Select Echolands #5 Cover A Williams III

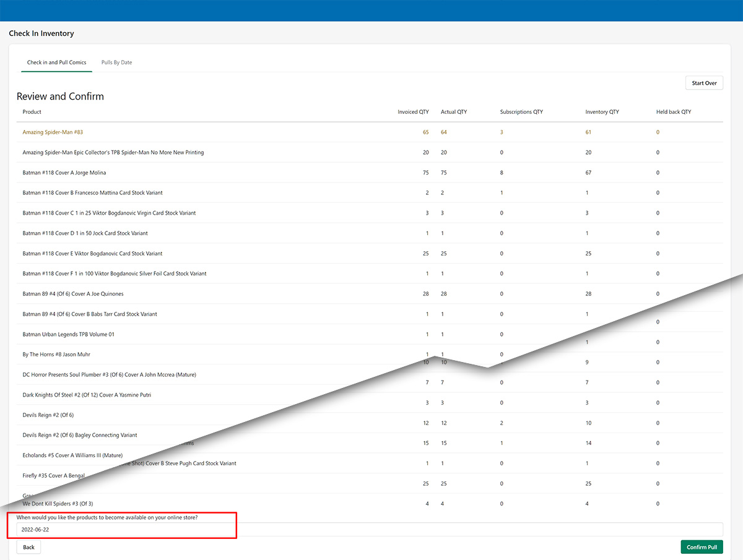pos(72,455)
